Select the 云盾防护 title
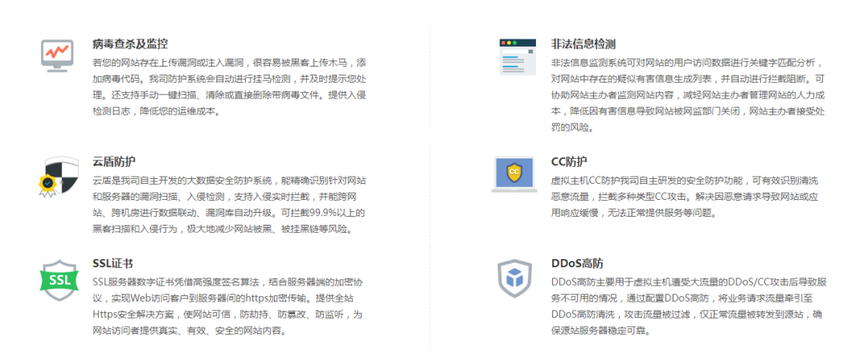 click(x=114, y=161)
